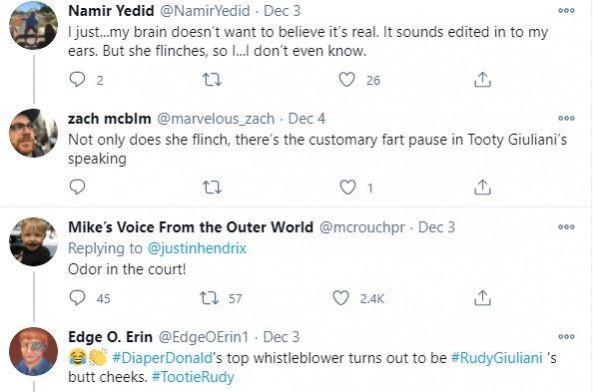Image resolution: width=593 pixels, height=392 pixels.
Task: Share zach mcblm's tweet
Action: pyautogui.click(x=482, y=187)
